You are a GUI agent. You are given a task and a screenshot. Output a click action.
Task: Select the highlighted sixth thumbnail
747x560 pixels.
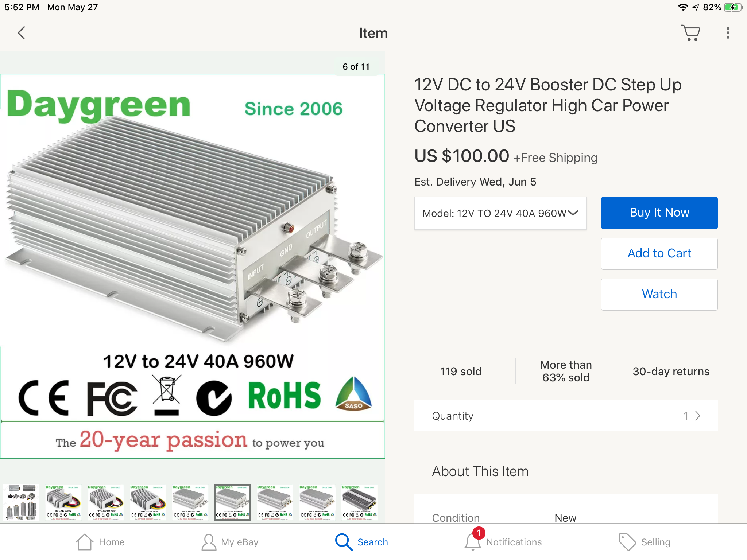coord(233,502)
